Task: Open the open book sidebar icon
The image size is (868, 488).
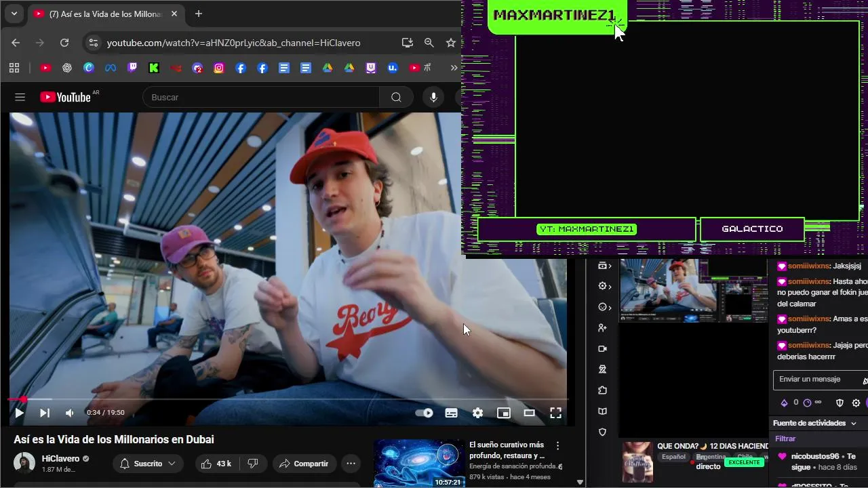Action: click(602, 411)
